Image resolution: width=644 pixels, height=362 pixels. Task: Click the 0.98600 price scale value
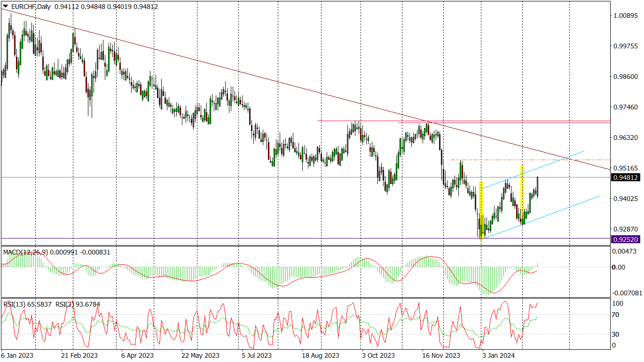point(626,77)
